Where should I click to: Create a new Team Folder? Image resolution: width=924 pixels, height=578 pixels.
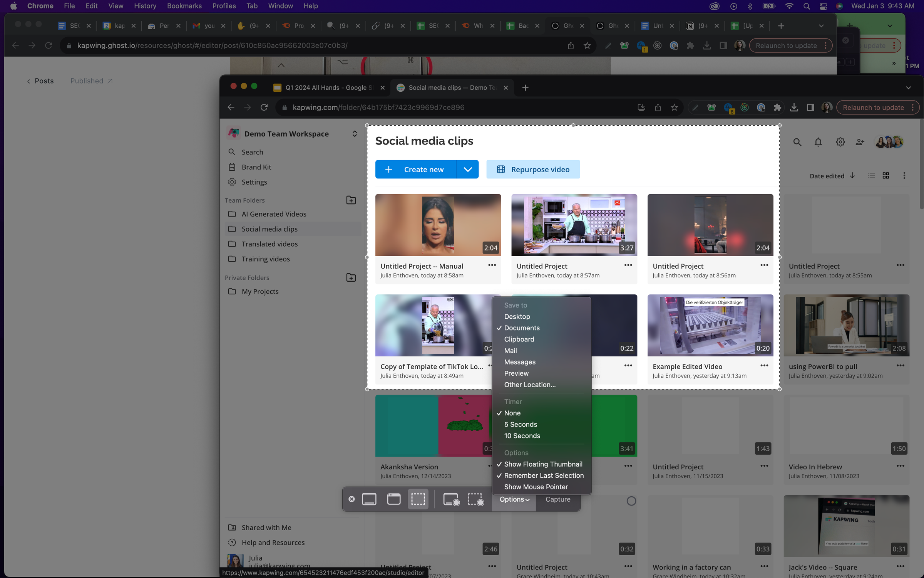[351, 200]
